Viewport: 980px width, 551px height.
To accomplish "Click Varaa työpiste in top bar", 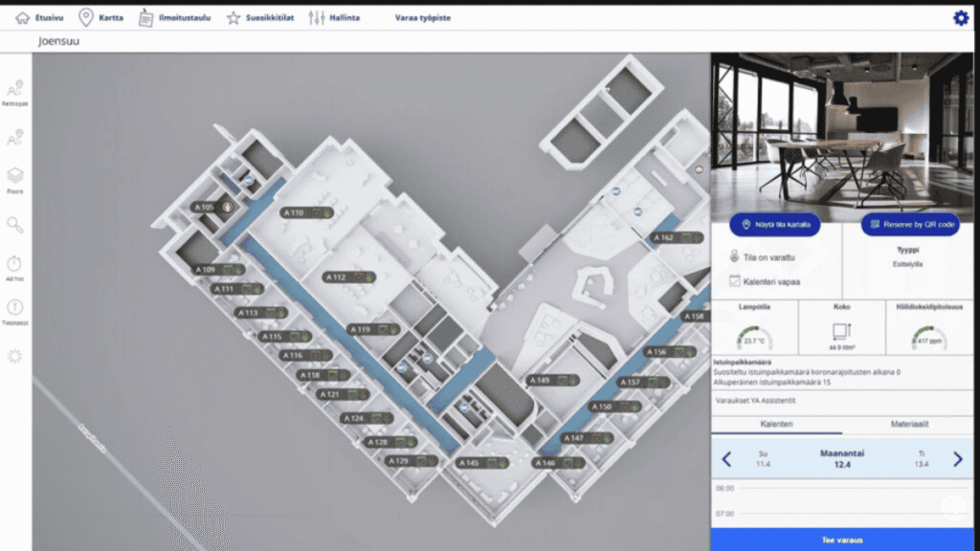I will [422, 17].
